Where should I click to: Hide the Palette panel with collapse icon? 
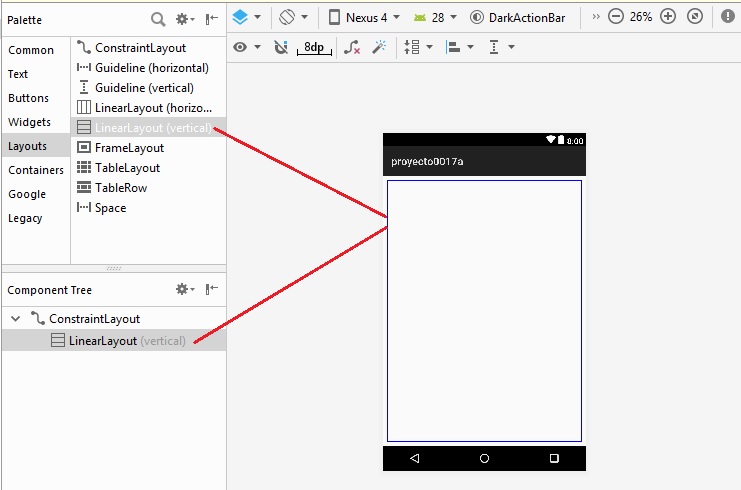click(212, 18)
